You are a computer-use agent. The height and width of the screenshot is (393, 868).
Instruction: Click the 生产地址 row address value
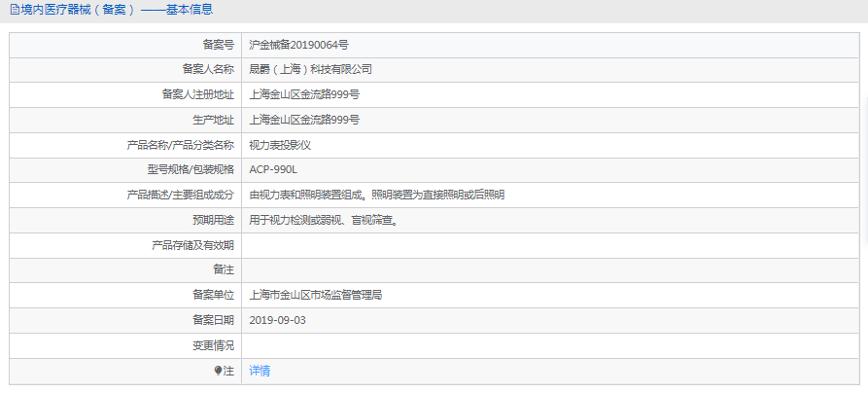click(x=304, y=120)
